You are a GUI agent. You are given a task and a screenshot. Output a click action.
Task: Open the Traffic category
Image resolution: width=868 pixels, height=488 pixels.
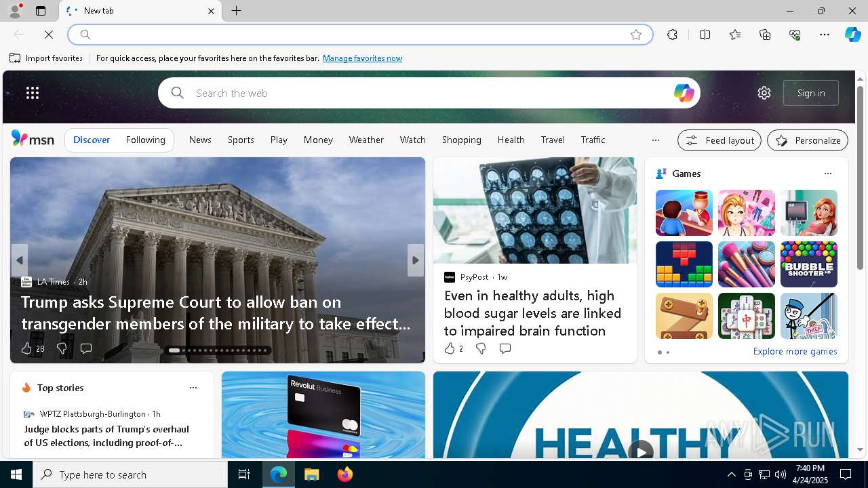(593, 140)
